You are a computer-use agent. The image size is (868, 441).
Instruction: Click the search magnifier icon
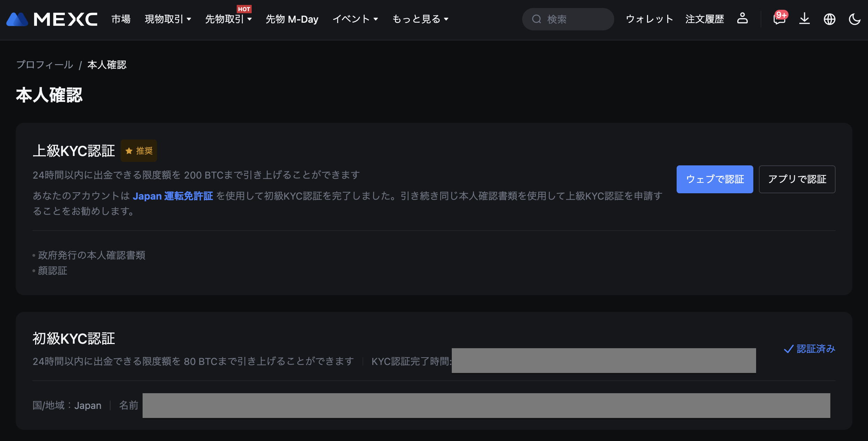(x=536, y=19)
